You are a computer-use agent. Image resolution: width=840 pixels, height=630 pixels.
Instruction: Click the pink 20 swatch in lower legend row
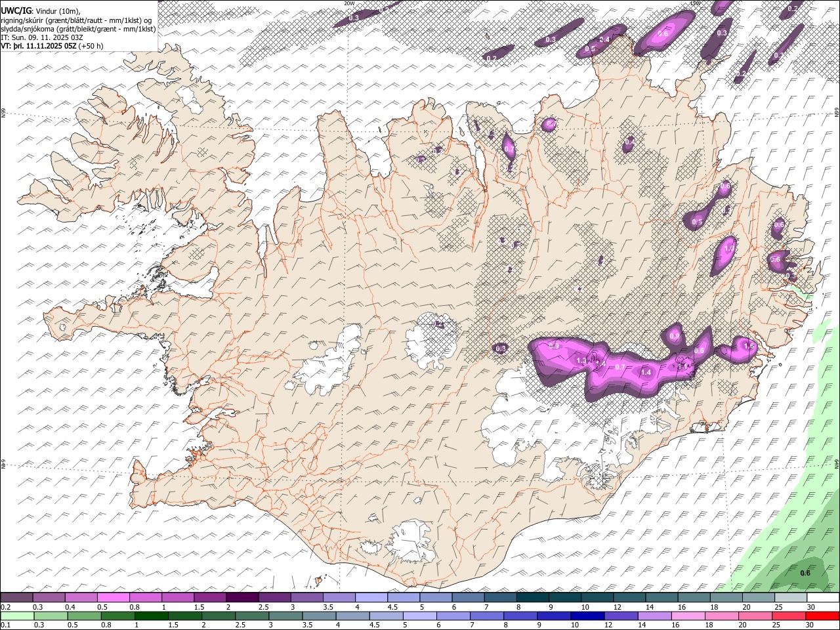756,616
